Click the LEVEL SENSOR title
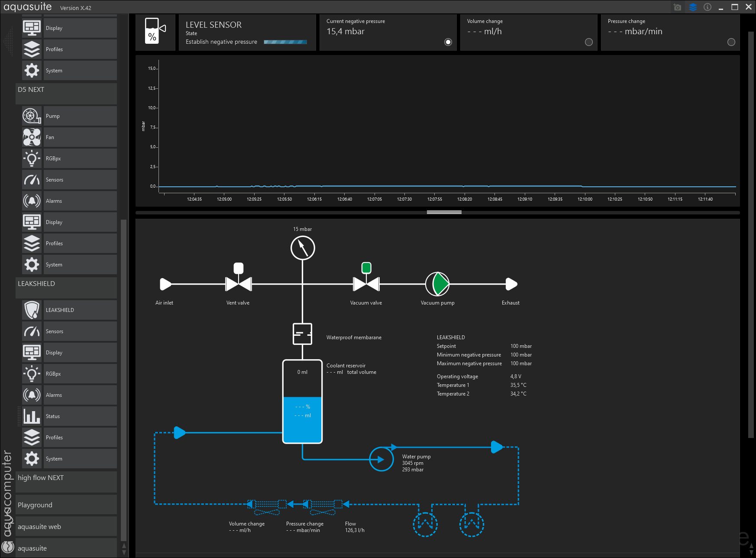 pyautogui.click(x=214, y=25)
